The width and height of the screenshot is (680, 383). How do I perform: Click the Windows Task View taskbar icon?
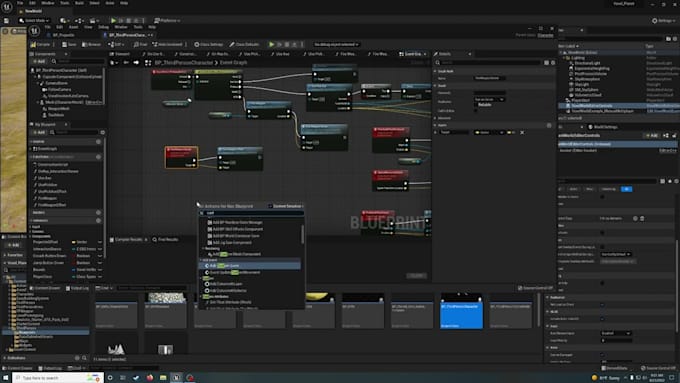[123, 378]
